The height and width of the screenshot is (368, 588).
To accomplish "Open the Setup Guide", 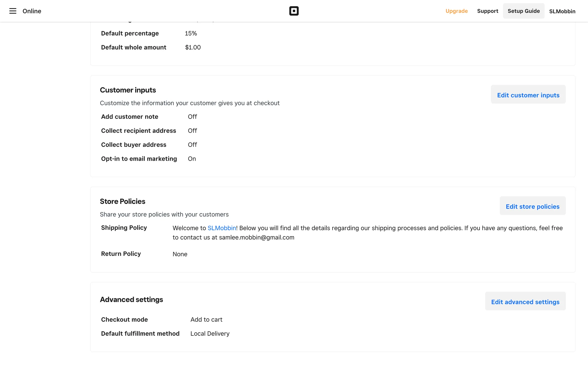I will 523,11.
